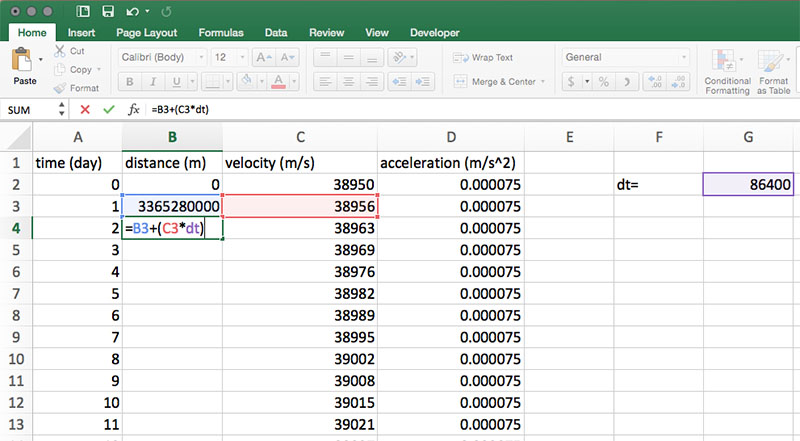
Task: Click the Save icon in title bar
Action: click(x=108, y=12)
